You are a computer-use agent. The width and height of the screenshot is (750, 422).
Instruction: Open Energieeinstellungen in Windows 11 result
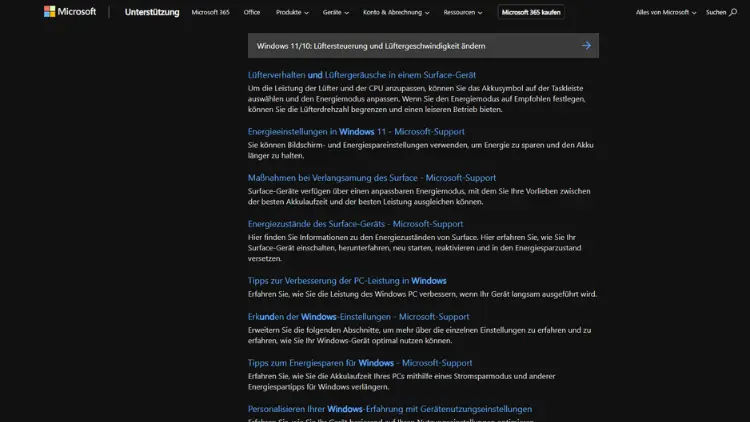[356, 132]
